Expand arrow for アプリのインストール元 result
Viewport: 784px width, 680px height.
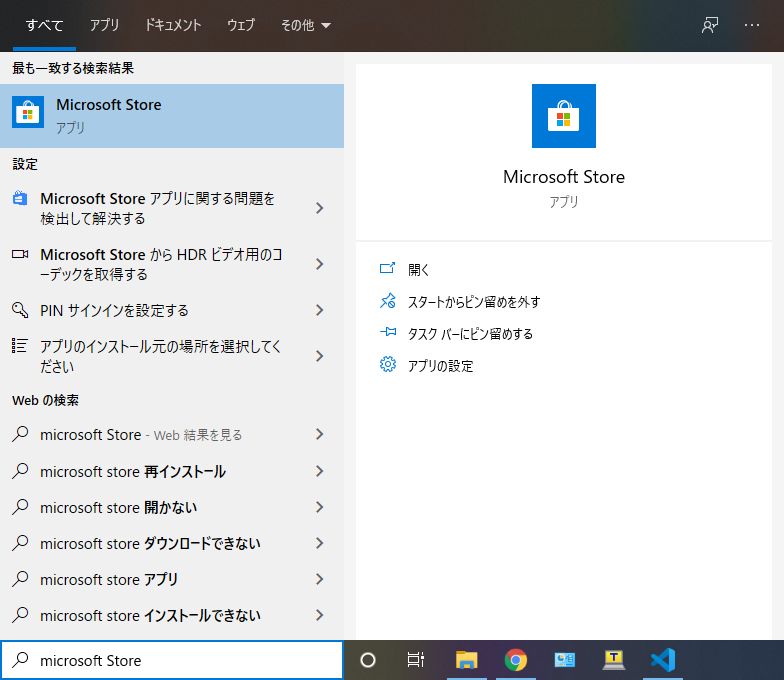click(320, 356)
